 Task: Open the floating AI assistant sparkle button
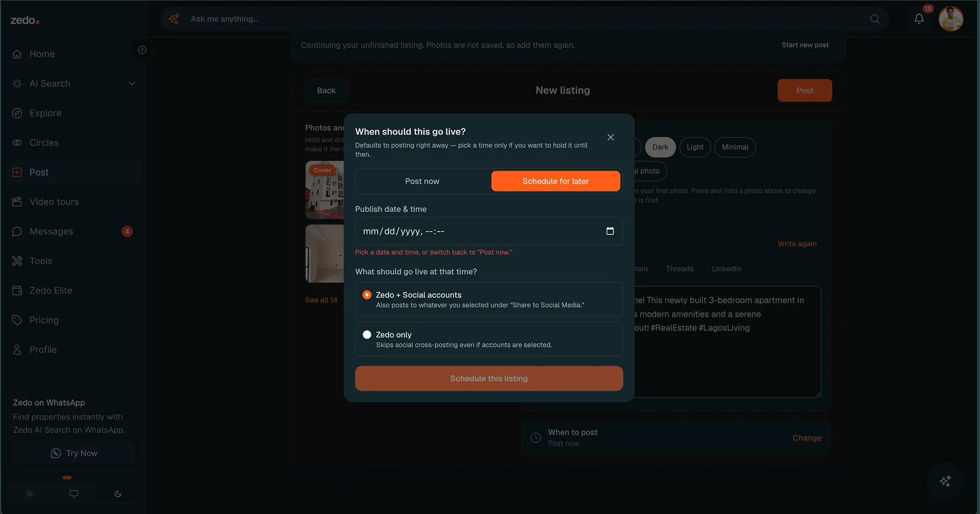point(945,481)
